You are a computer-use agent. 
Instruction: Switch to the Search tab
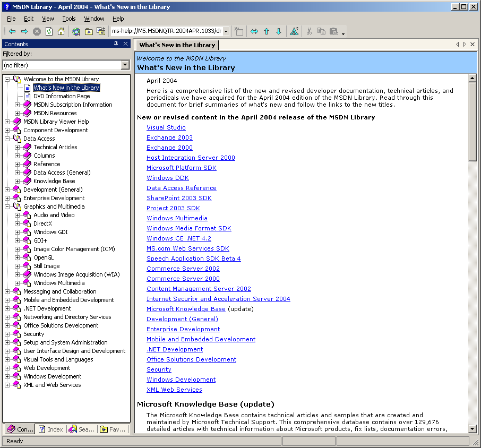tap(81, 429)
